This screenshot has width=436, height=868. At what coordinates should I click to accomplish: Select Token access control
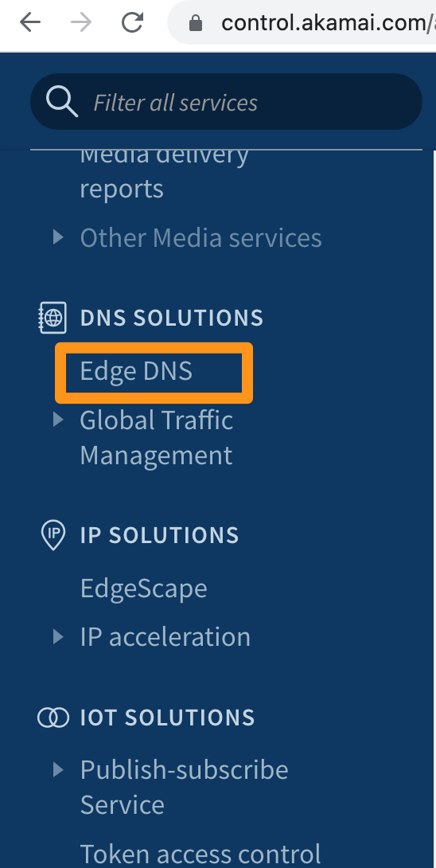pyautogui.click(x=200, y=854)
